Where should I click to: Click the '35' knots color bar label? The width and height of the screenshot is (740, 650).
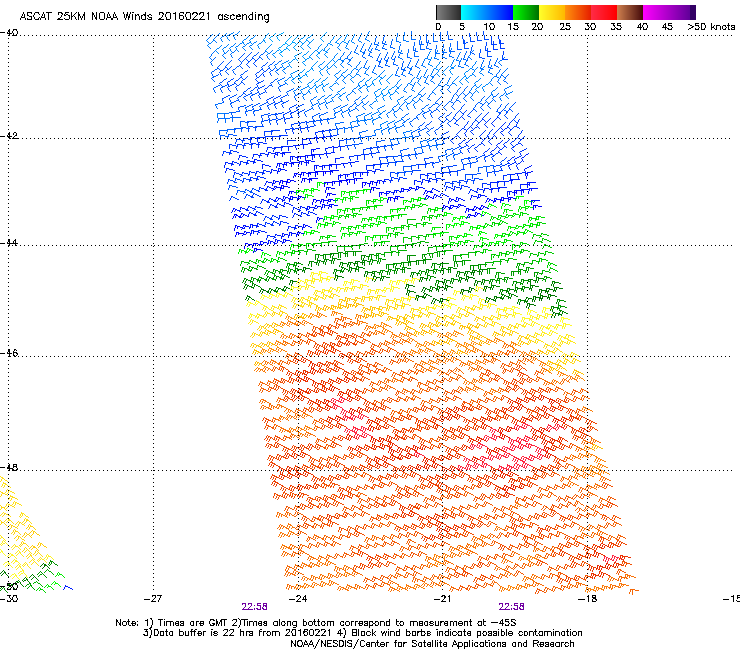pyautogui.click(x=616, y=27)
